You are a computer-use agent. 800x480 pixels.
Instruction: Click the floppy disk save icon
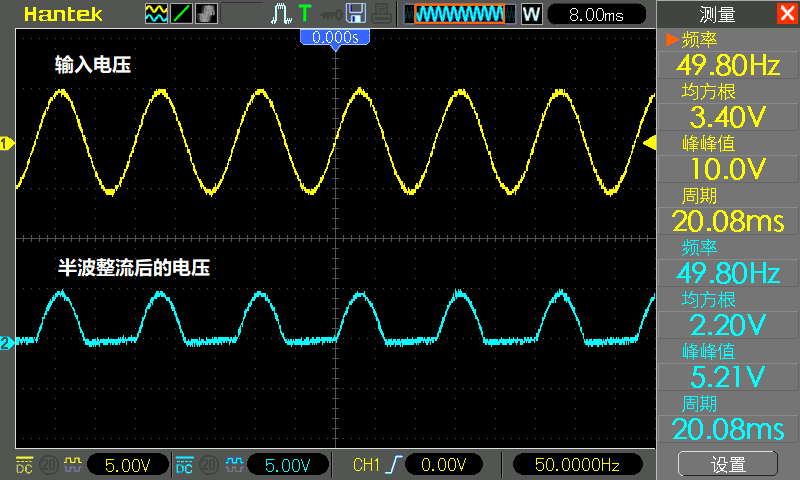point(356,14)
